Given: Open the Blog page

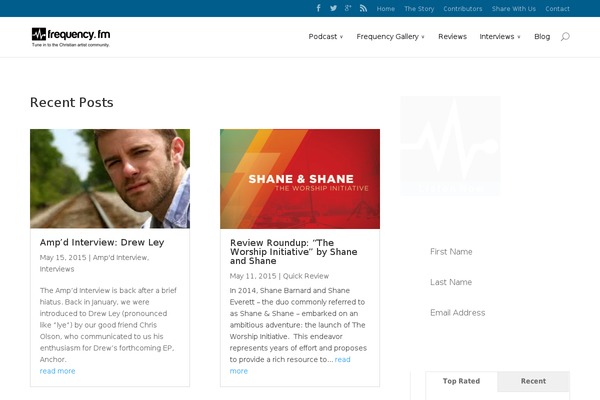Looking at the screenshot, I should click(x=542, y=36).
